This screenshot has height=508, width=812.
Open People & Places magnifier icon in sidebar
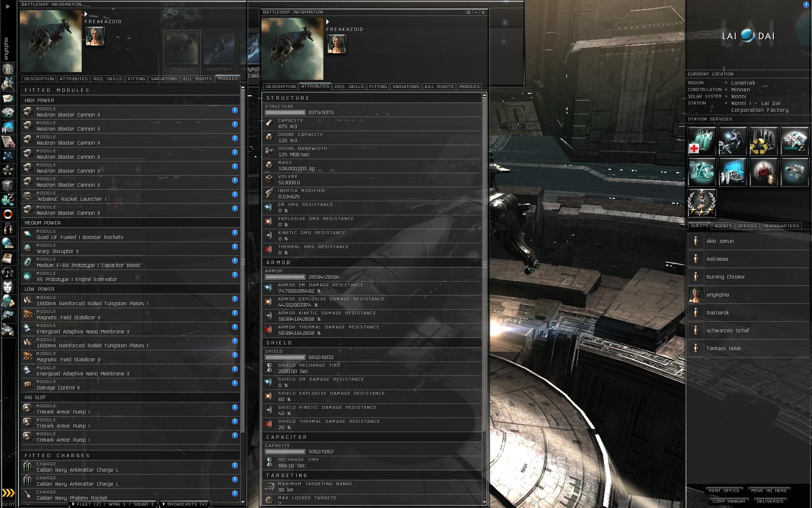(8, 84)
